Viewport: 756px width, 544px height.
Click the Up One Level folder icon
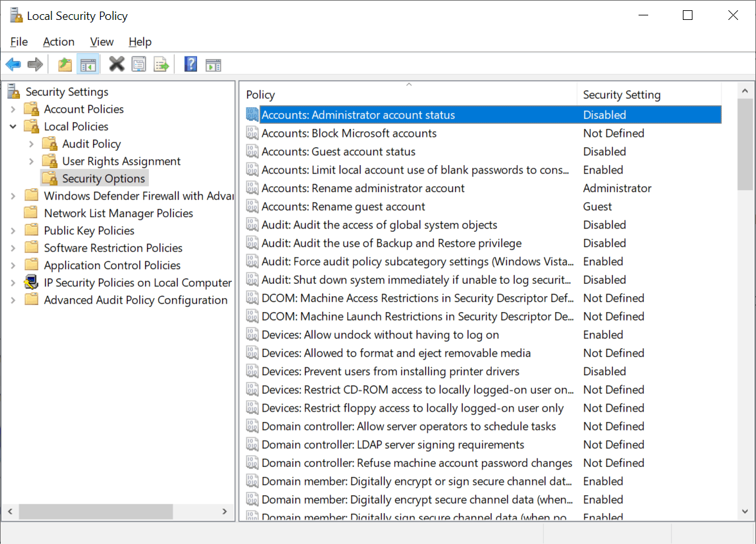click(64, 64)
